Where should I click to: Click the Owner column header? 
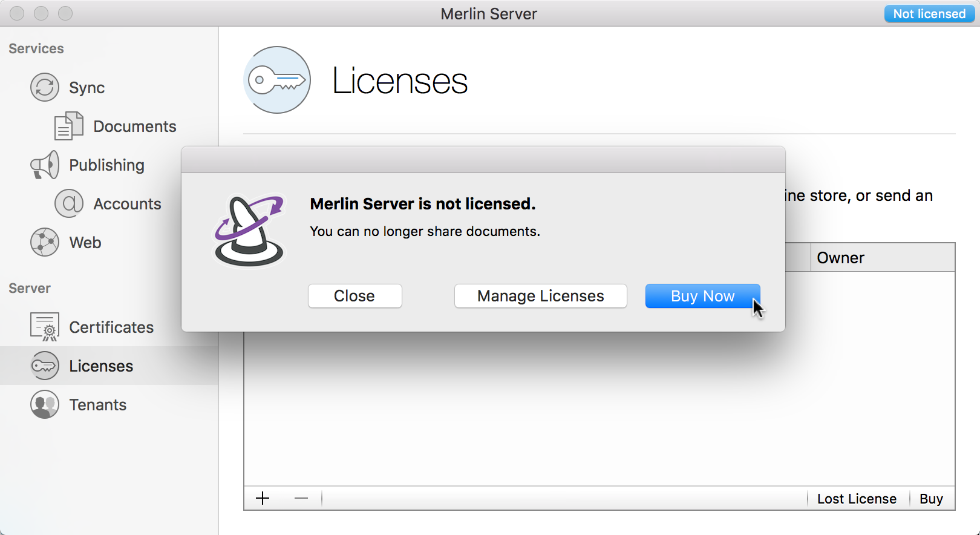tap(882, 258)
